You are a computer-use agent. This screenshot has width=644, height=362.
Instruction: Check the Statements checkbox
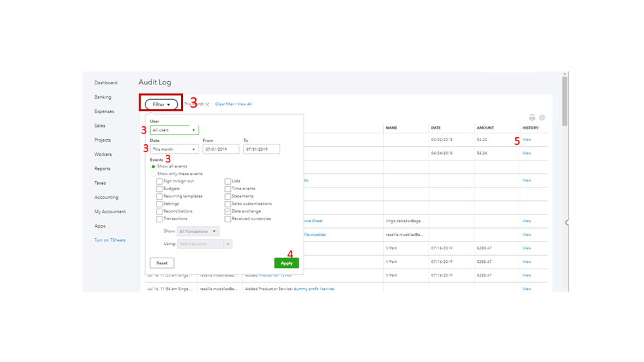click(x=228, y=196)
